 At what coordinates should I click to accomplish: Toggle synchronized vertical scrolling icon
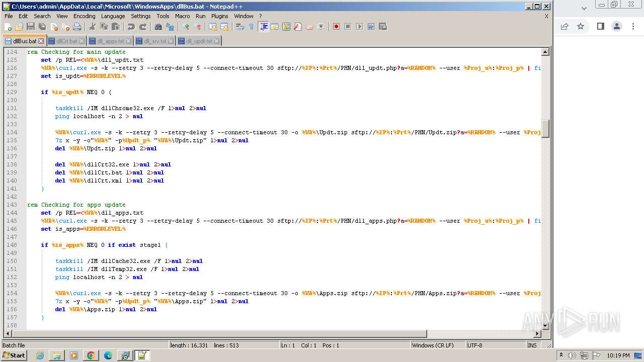(213, 27)
